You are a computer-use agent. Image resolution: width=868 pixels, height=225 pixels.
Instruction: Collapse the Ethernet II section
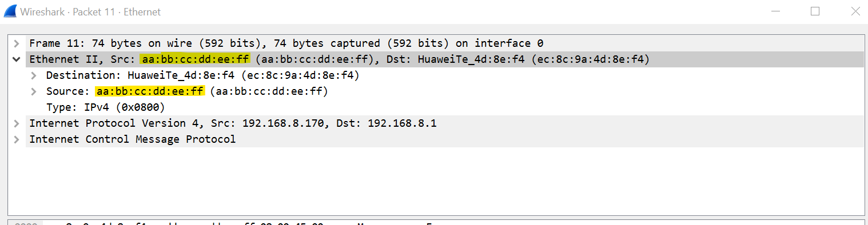pos(17,59)
